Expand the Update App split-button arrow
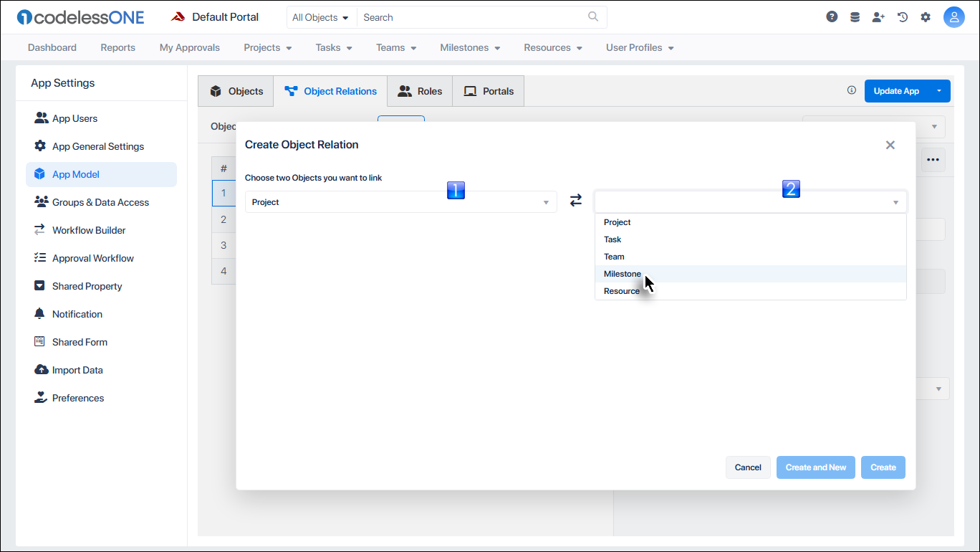Image resolution: width=980 pixels, height=552 pixels. (x=938, y=91)
